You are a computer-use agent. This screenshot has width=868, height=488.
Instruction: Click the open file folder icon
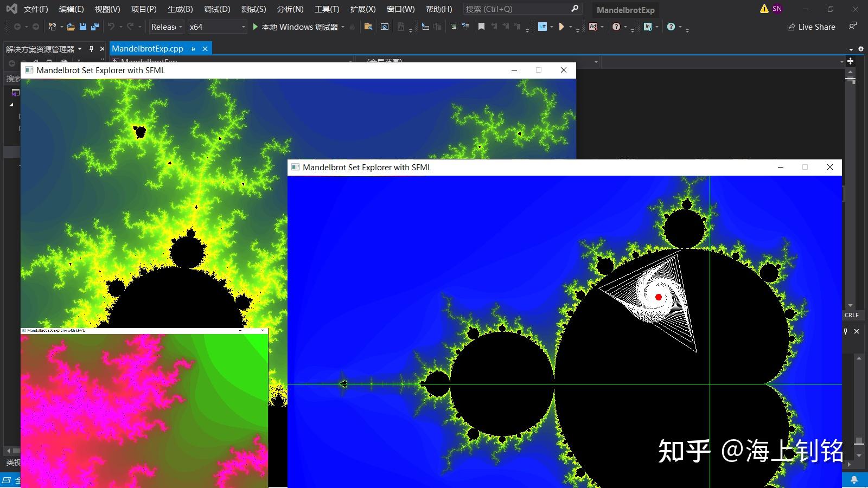pos(71,27)
